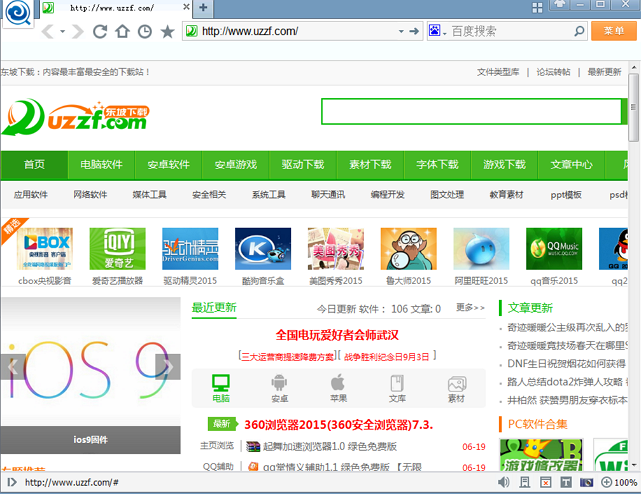Switch to the 素材 category icon tab
Image resolution: width=641 pixels, height=494 pixels.
tap(457, 388)
